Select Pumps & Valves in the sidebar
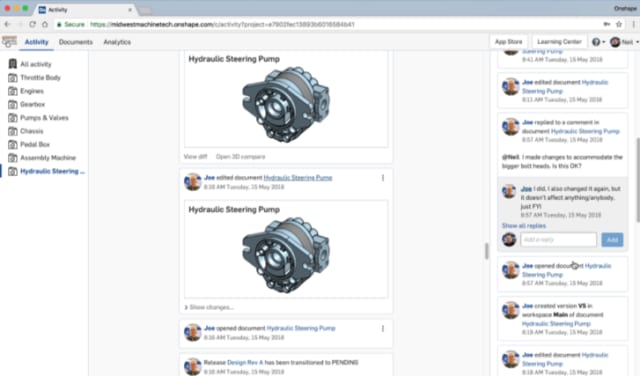The width and height of the screenshot is (640, 376). [x=44, y=118]
